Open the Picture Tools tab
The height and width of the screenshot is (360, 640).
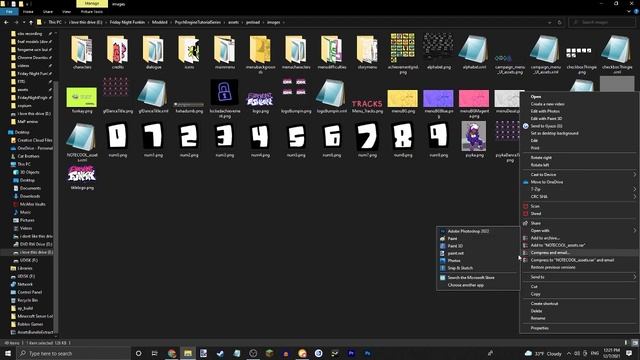pos(92,12)
